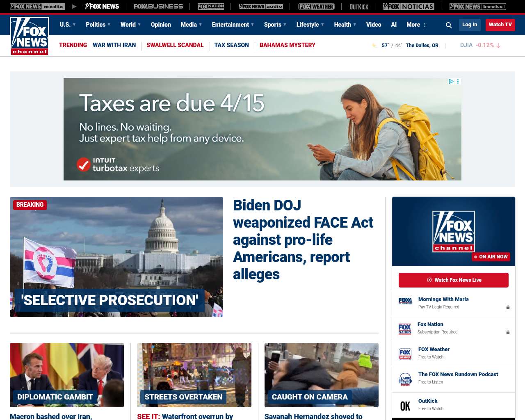Click the Log In button
525x420 pixels.
pyautogui.click(x=470, y=25)
